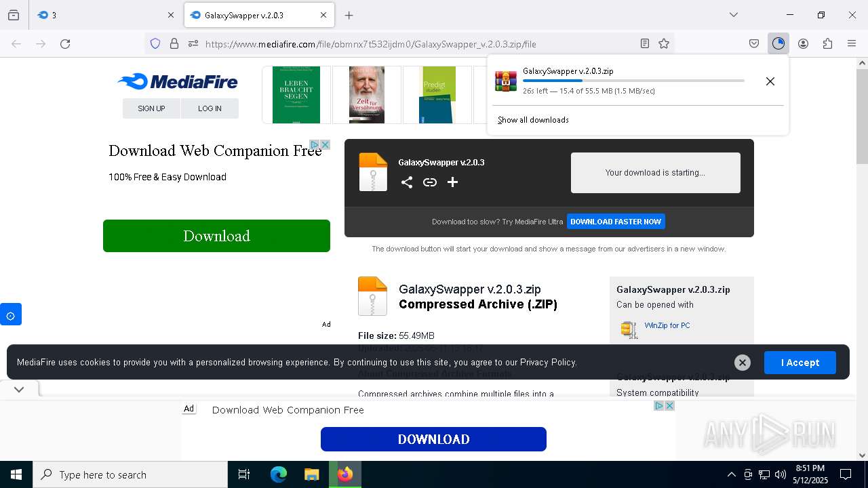
Task: Open the Leben Braucht Segen book ad
Action: 296,95
